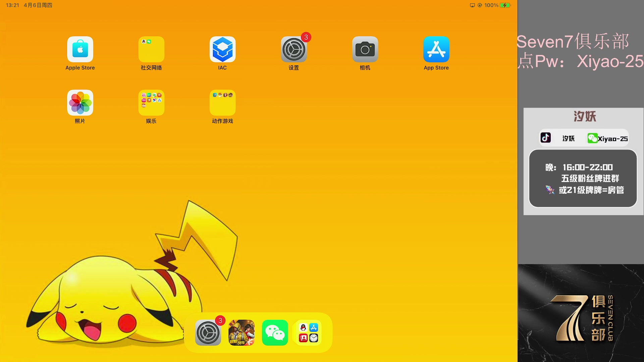The width and height of the screenshot is (644, 362).
Task: Click the WeChat logo beside Xiyao-25
Action: (x=592, y=138)
